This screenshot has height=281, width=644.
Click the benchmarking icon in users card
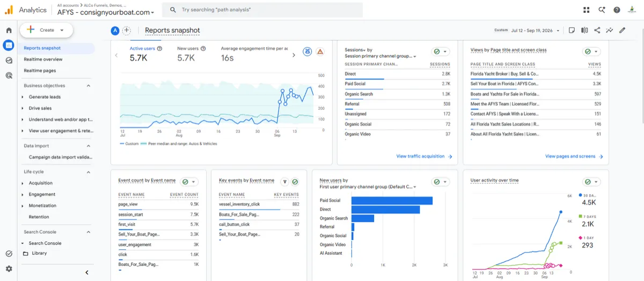308,51
